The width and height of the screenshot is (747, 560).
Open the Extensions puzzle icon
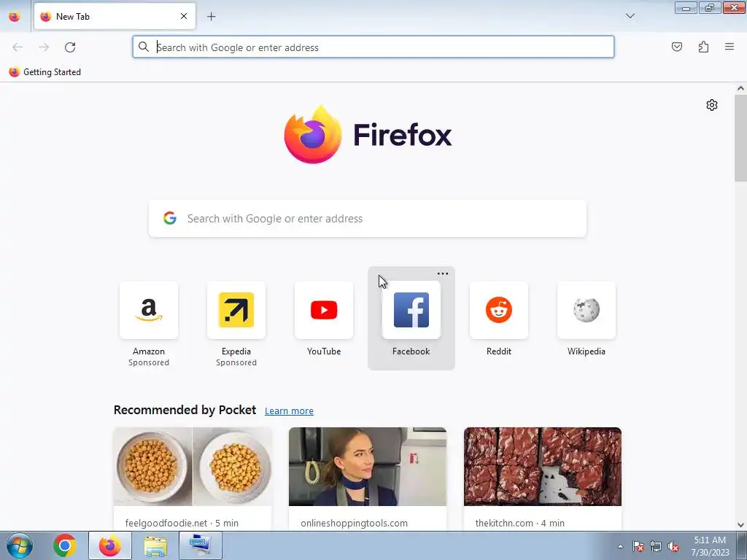[703, 47]
